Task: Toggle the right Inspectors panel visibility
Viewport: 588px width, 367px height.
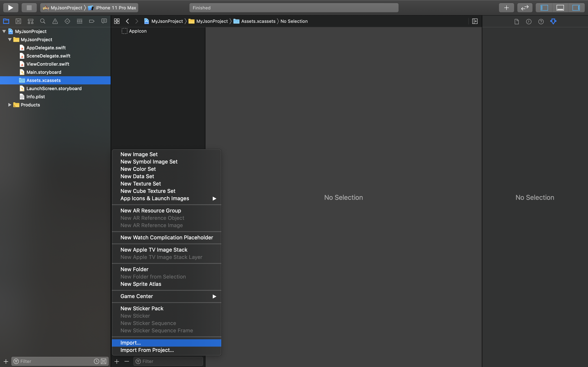Action: pyautogui.click(x=576, y=8)
